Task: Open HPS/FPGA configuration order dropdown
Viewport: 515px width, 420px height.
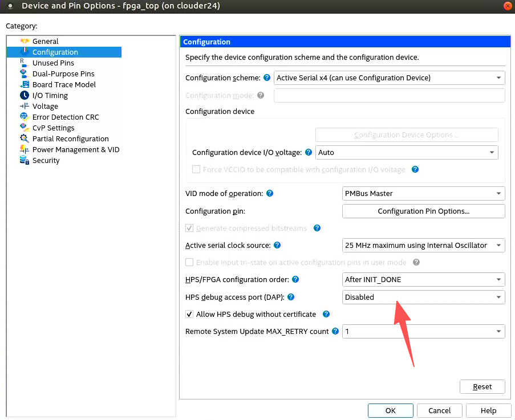Action: pos(423,280)
